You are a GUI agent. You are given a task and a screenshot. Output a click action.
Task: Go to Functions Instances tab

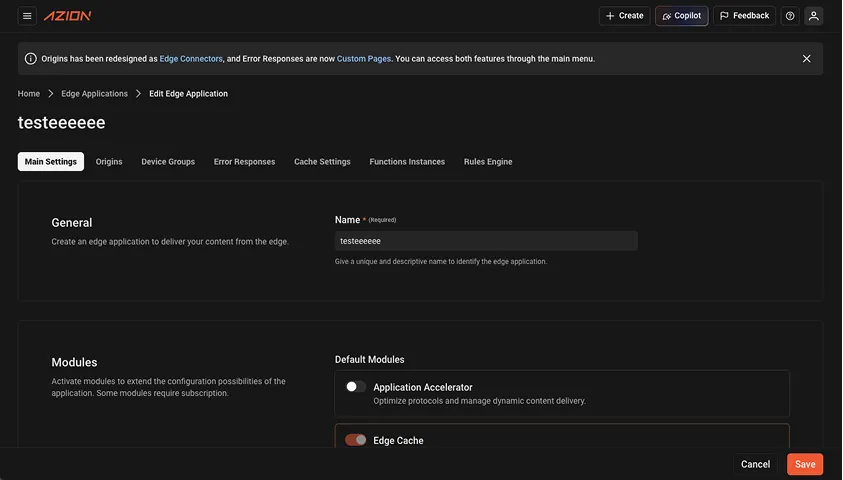[x=407, y=162]
